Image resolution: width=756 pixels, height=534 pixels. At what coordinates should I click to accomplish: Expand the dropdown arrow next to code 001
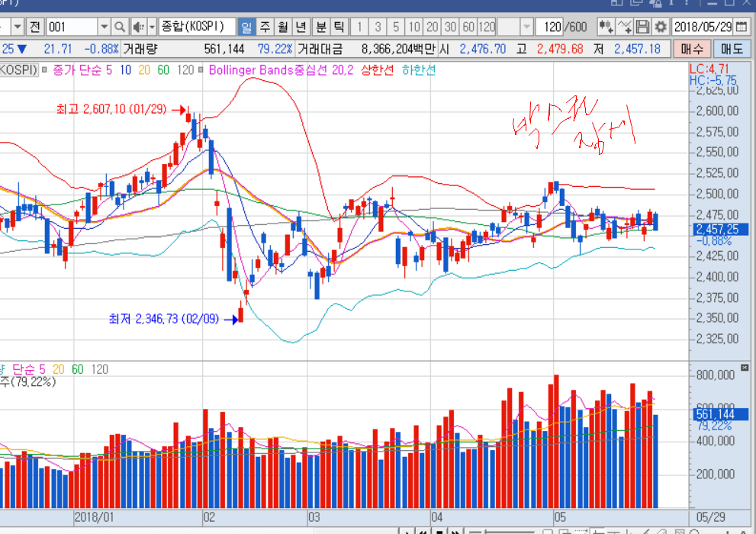coord(105,27)
